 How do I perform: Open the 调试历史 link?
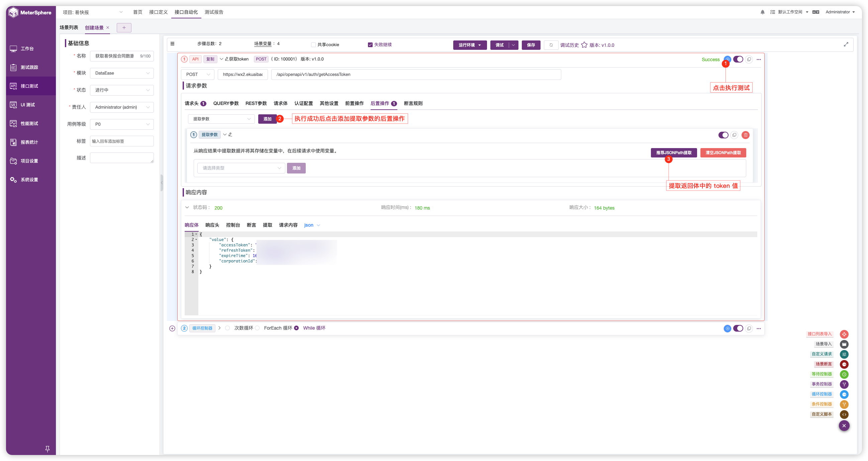point(569,45)
